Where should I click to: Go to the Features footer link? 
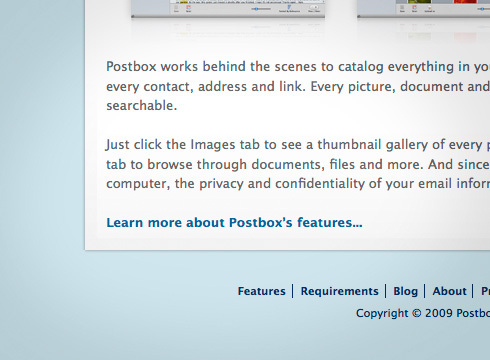262,291
